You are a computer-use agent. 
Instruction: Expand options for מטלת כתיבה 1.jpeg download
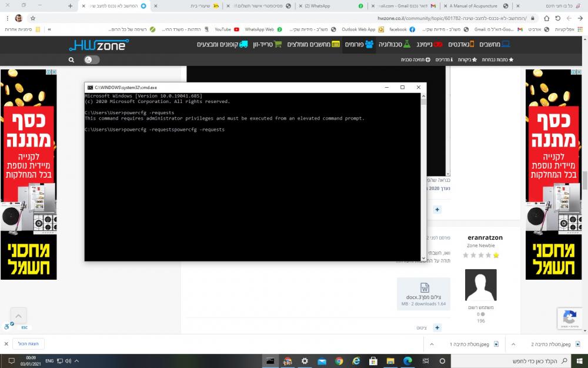coord(432,344)
